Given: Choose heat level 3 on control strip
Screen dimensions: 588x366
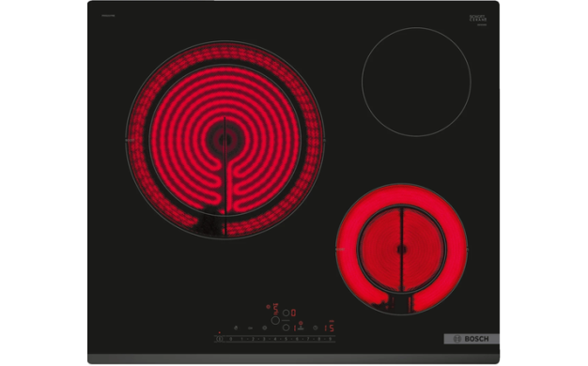Looking at the screenshot, I should [x=264, y=339].
